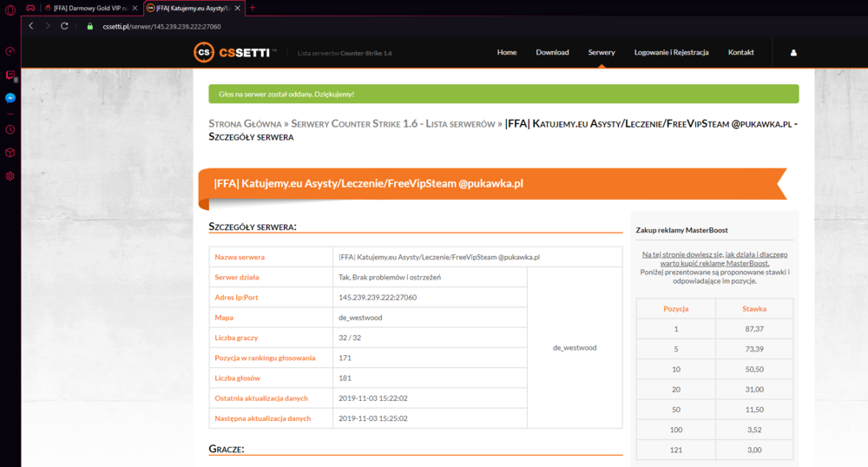Follow Serwery Counter Strike 1.6 breadcrumb
The width and height of the screenshot is (868, 467).
[393, 124]
